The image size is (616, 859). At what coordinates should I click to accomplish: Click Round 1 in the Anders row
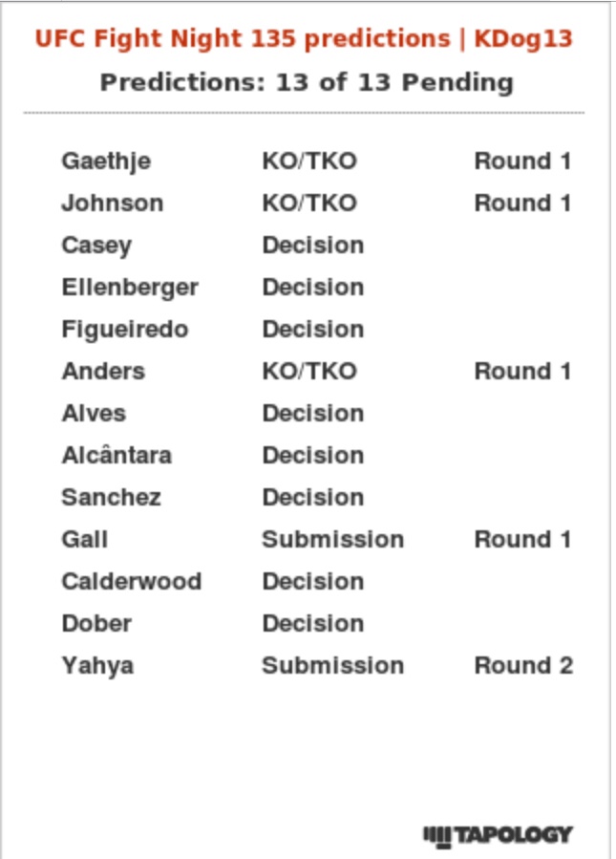(522, 372)
